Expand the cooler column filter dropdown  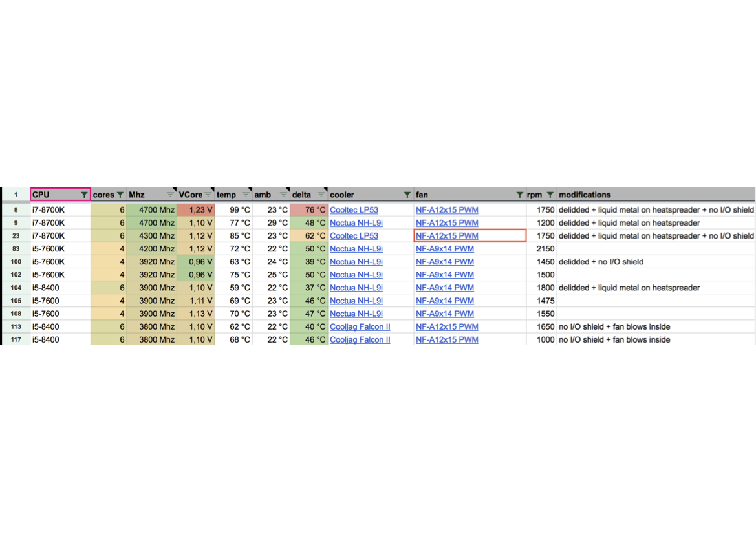407,195
